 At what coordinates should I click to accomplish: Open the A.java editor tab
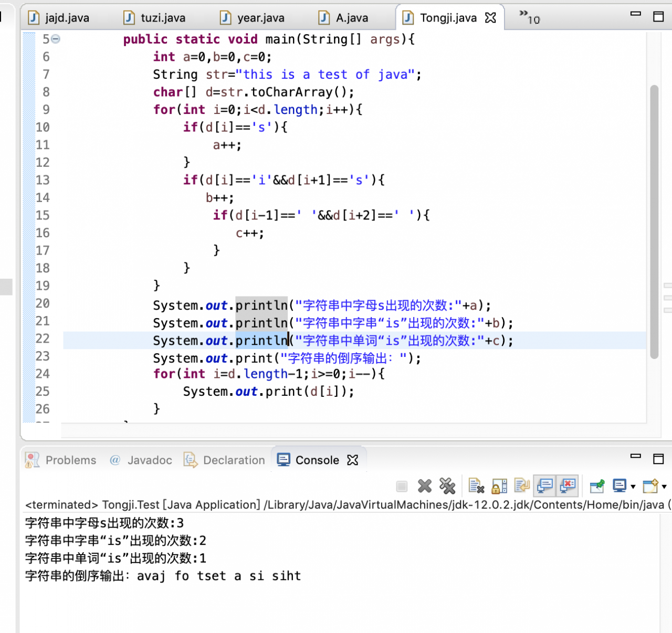343,18
